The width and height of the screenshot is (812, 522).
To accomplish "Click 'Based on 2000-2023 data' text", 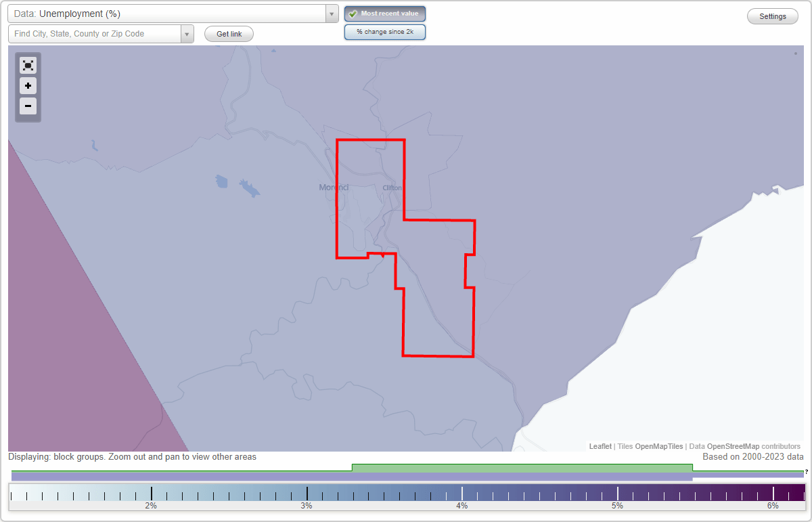I will [x=753, y=457].
